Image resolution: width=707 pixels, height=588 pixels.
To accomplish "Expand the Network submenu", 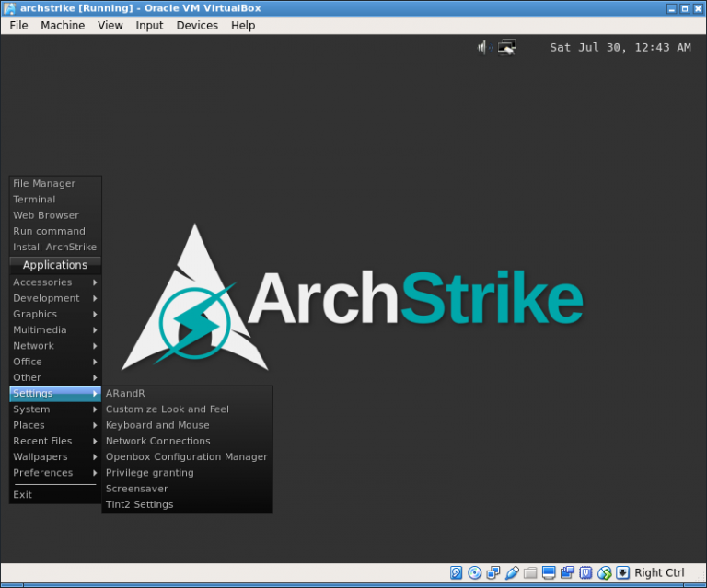I will [x=55, y=346].
